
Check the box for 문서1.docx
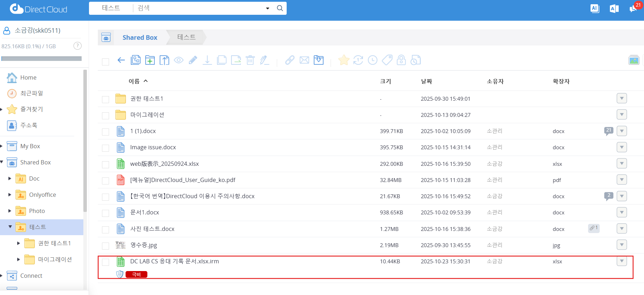(106, 213)
